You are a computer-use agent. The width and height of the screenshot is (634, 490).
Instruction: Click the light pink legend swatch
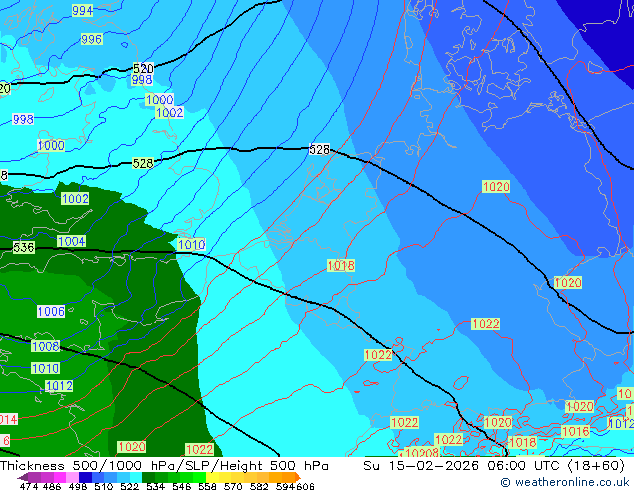(72, 477)
